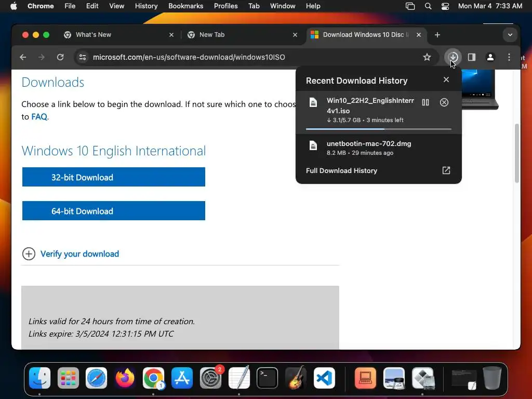Open a new browser tab

[437, 35]
